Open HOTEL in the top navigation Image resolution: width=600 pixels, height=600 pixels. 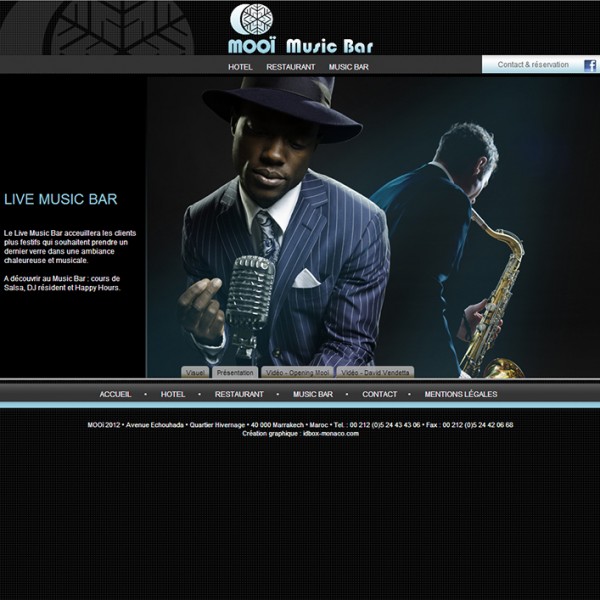240,67
